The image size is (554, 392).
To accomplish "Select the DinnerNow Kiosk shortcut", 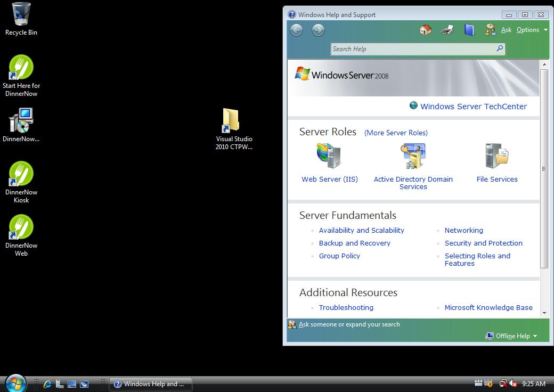I will 21,182.
